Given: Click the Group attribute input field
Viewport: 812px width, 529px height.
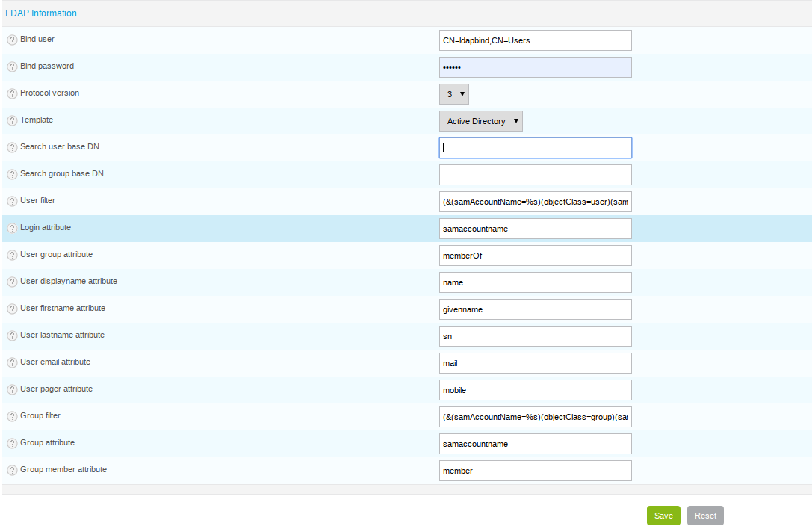Looking at the screenshot, I should 536,444.
